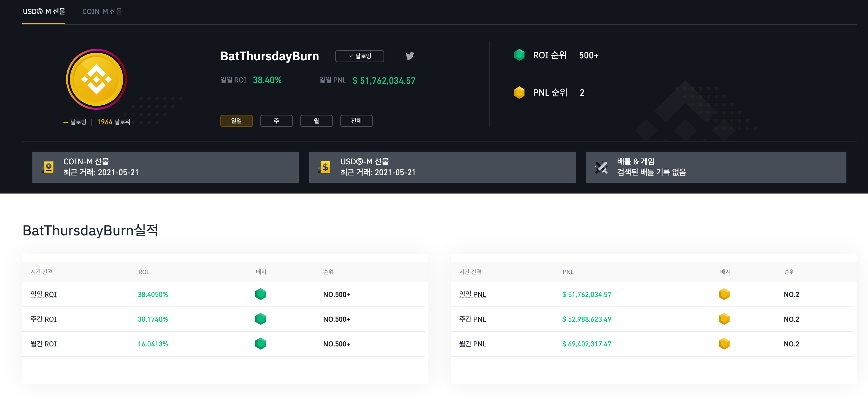Click the 1964 팔로워 followers count
Viewport: 868px width, 401px height.
pos(114,122)
